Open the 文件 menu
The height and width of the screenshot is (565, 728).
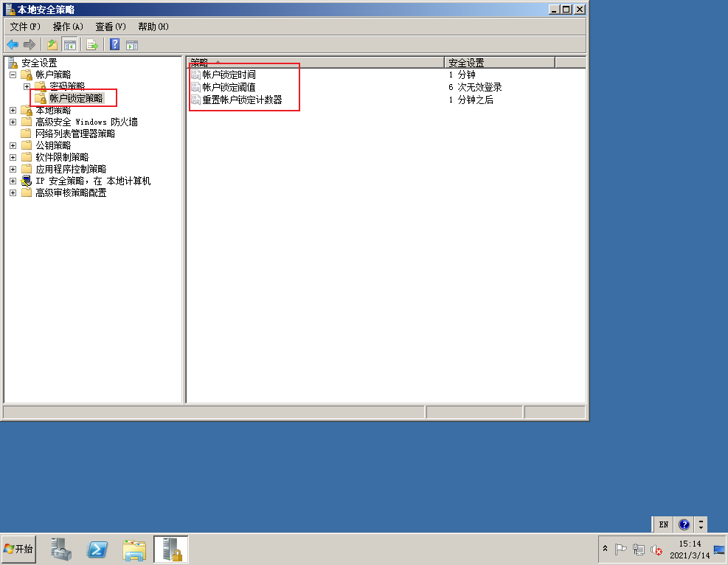coord(22,26)
